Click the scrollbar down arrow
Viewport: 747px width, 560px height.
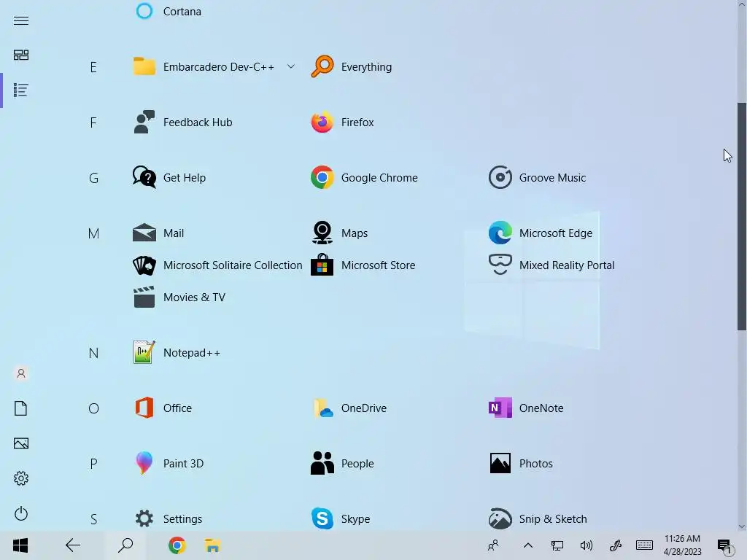coord(742,526)
